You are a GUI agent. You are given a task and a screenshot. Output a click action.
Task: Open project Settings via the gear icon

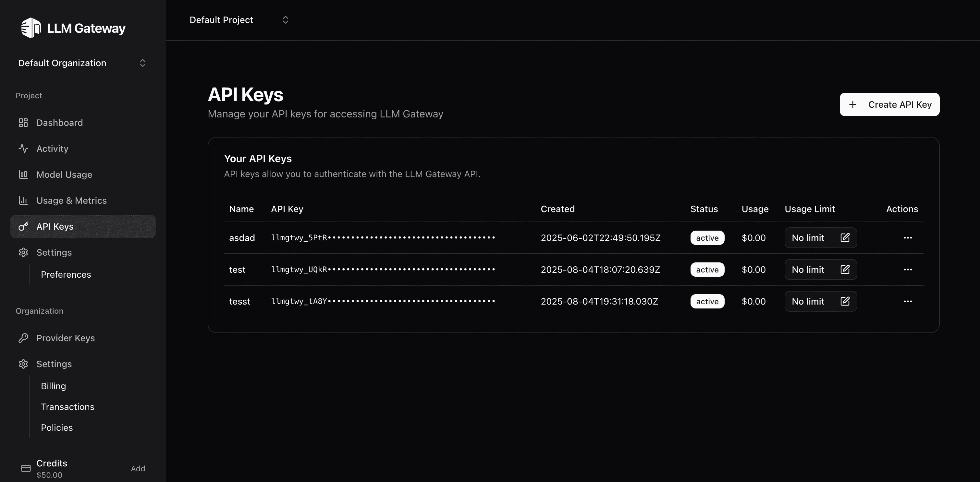[23, 252]
